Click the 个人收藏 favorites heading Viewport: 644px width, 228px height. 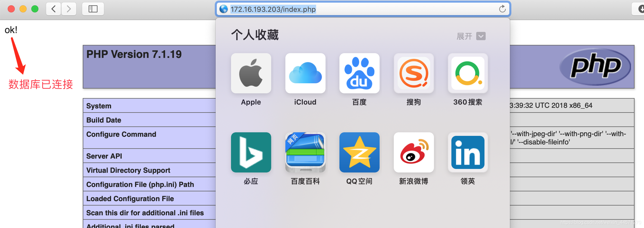tap(255, 35)
